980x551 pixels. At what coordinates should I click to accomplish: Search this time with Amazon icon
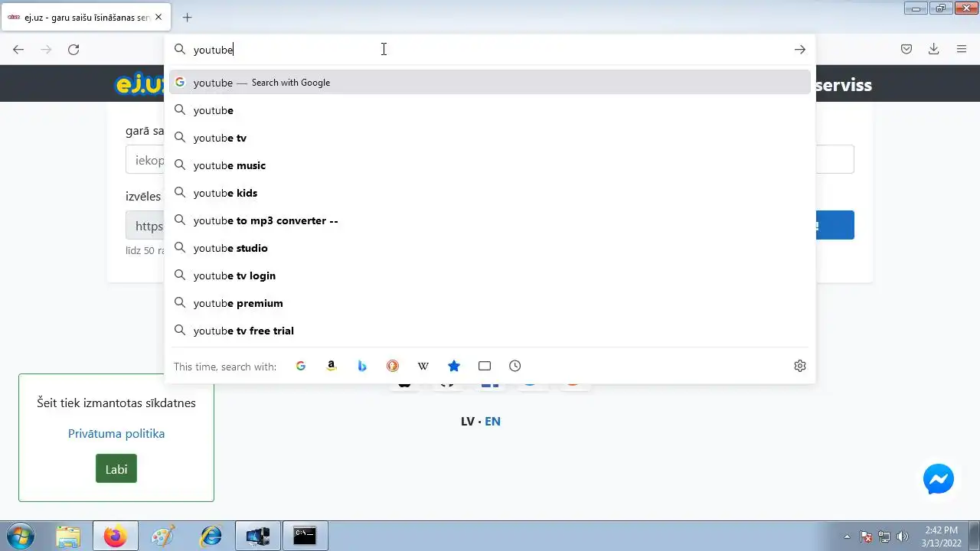[x=332, y=366]
